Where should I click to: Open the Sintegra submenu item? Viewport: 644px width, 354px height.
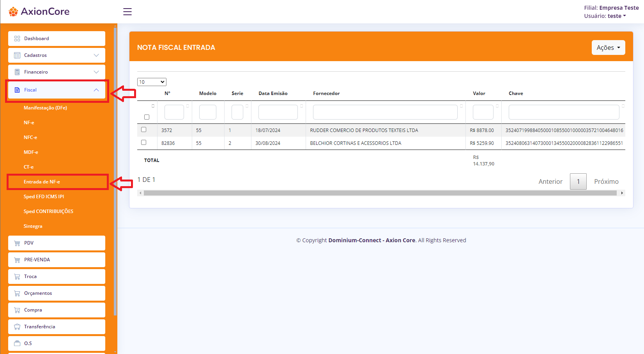tap(33, 226)
